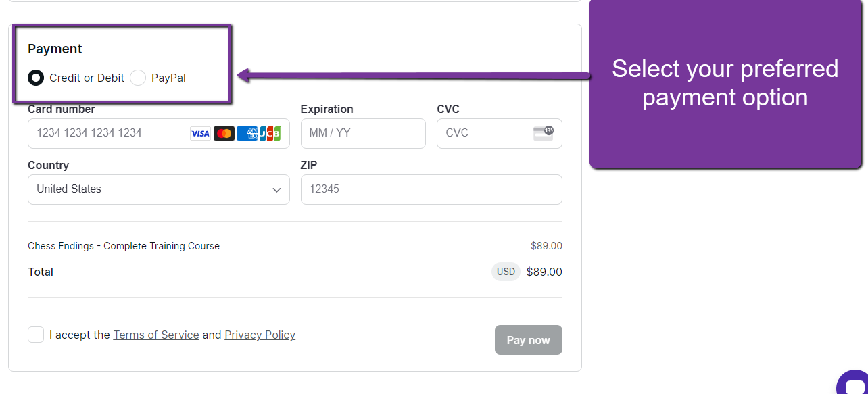Open the purple chat widget bubble
Image resolution: width=868 pixels, height=394 pixels.
(853, 385)
